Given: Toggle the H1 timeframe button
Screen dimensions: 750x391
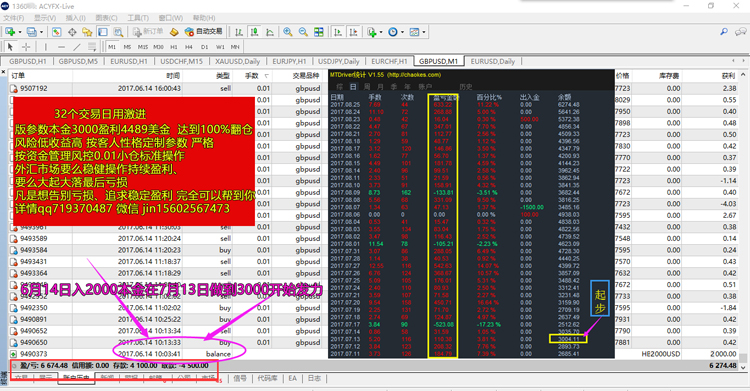Looking at the screenshot, I should (174, 47).
